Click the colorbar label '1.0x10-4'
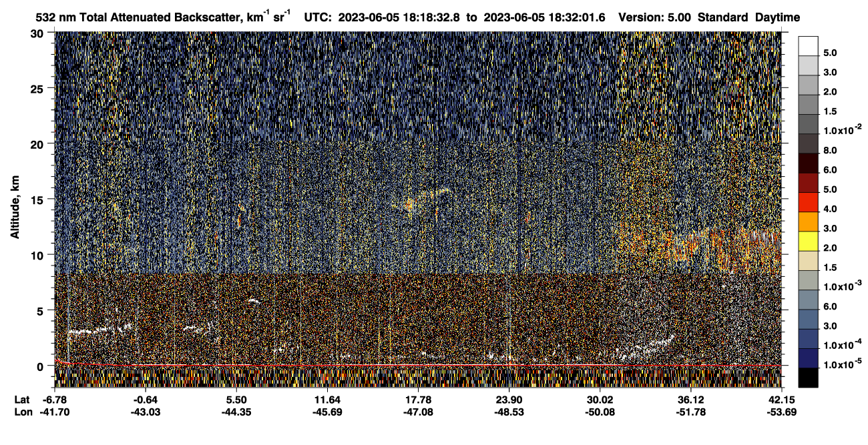This screenshot has height=445, width=868. coord(843,344)
